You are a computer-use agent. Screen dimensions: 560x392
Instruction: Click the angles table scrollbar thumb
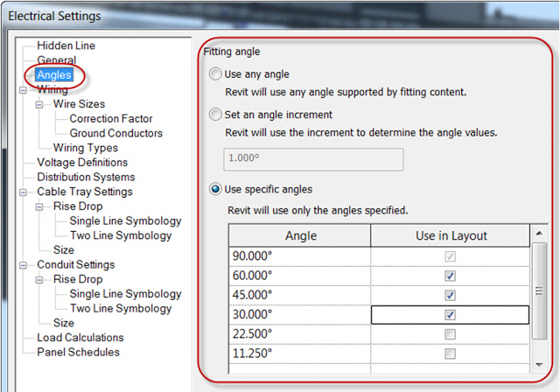point(539,290)
